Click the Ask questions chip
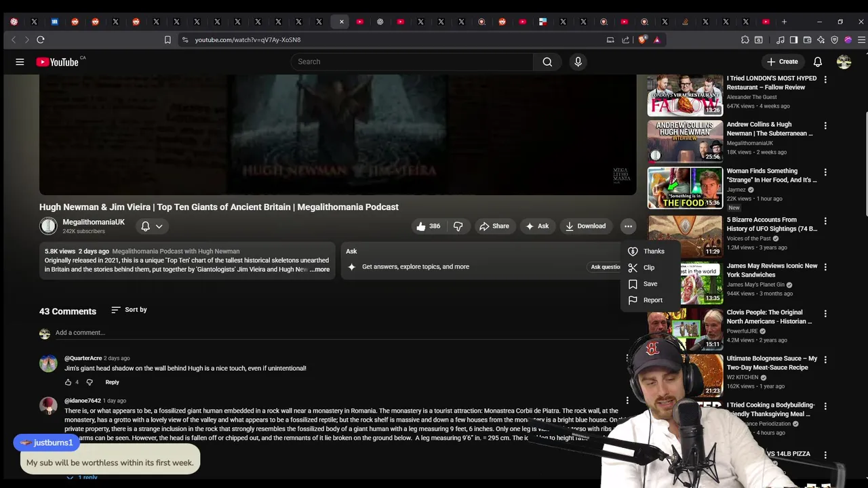This screenshot has width=868, height=488. click(x=606, y=267)
